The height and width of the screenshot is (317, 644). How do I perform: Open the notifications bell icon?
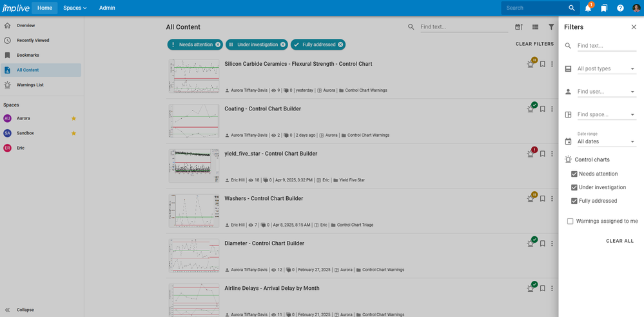pos(588,8)
